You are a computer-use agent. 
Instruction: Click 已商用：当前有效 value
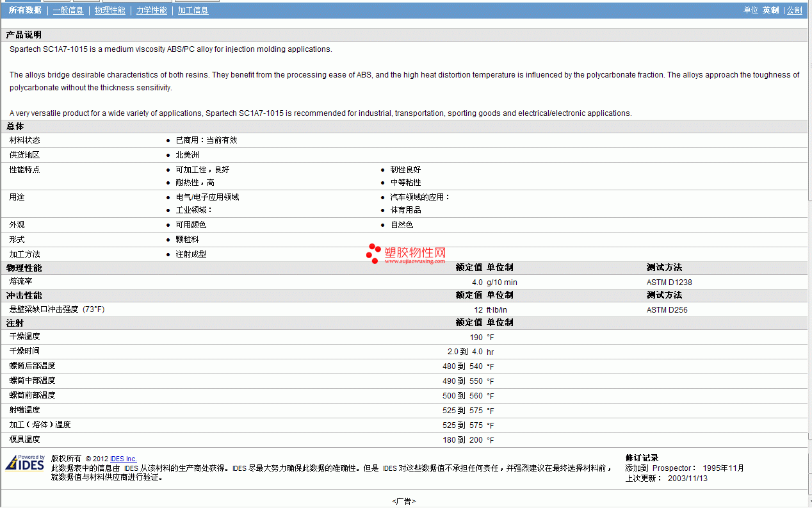tap(206, 140)
